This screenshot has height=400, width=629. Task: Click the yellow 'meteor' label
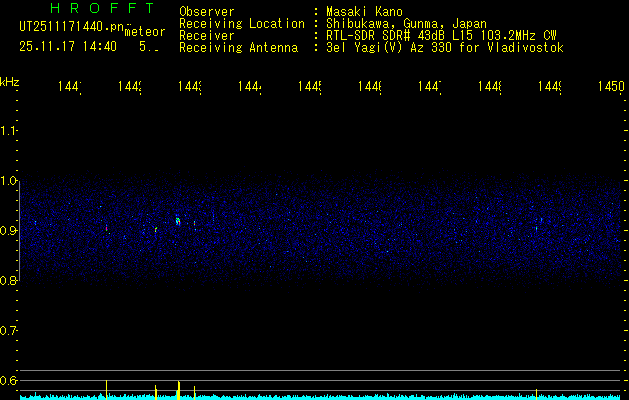(x=144, y=32)
